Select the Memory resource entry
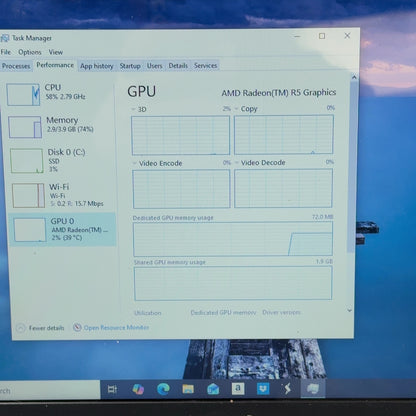Image resolution: width=416 pixels, height=416 pixels. (x=61, y=127)
